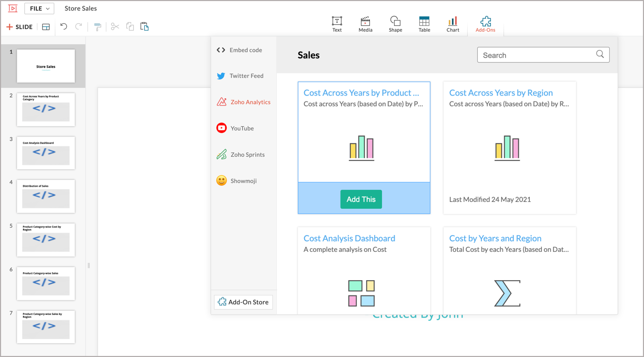Toggle the Add-Ons panel
The height and width of the screenshot is (357, 644).
click(486, 24)
